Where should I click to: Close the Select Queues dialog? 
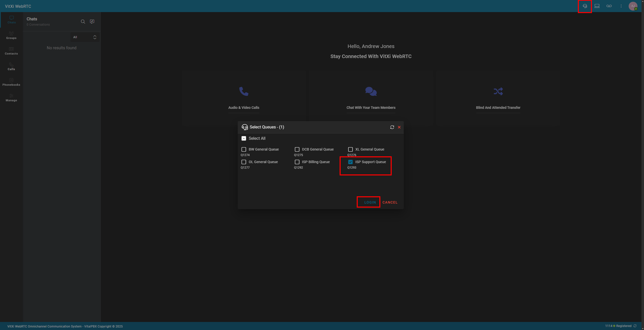pos(399,127)
